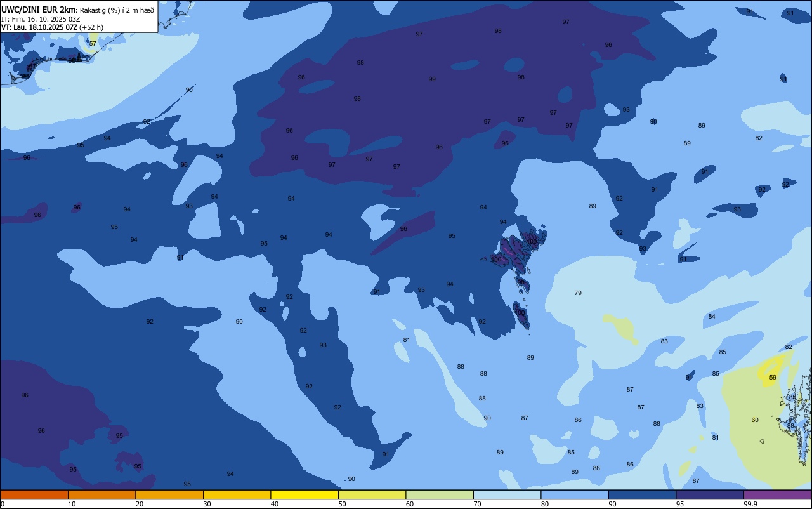Select the '50' legend tick label
Viewport: 812px width, 509px height.
click(x=342, y=504)
